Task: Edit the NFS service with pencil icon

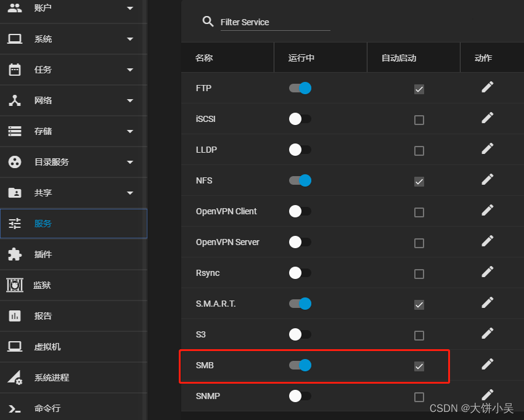Action: (x=487, y=179)
